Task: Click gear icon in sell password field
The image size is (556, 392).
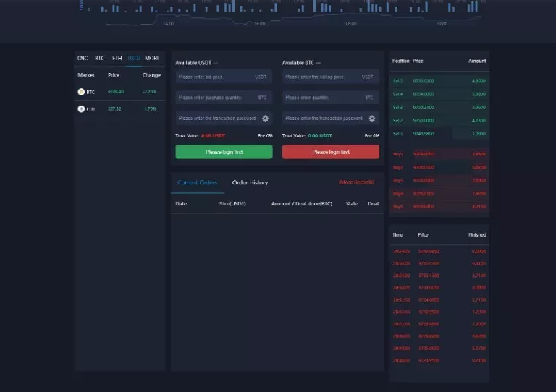Action: point(372,118)
